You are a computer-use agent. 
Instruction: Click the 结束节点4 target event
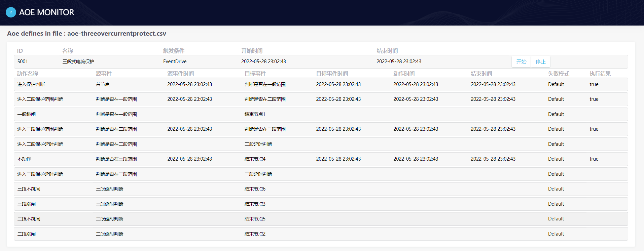click(255, 159)
